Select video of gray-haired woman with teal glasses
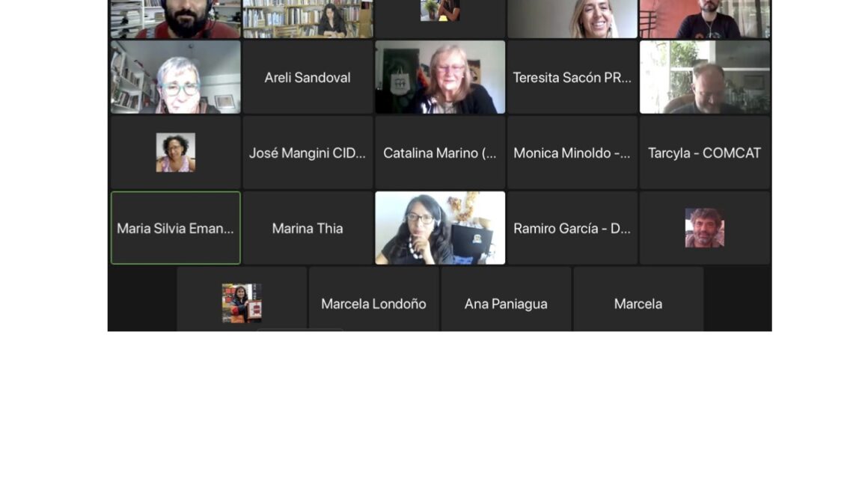Viewport: 868px width, 486px height. click(176, 78)
